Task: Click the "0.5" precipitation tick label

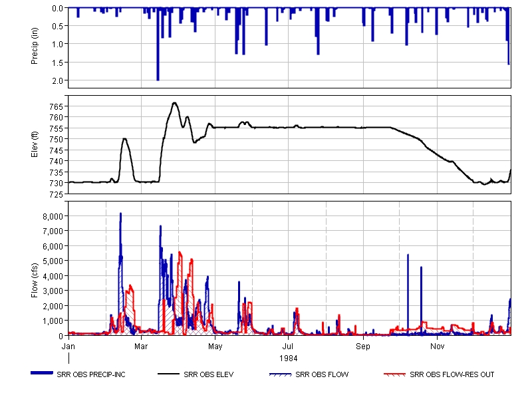Action: click(58, 26)
